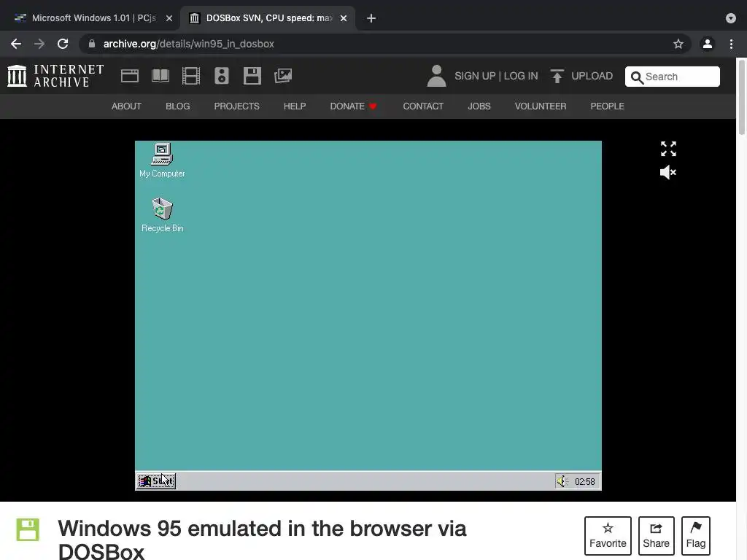Enter fullscreen mode for the emulator
This screenshot has height=560, width=747.
click(x=668, y=149)
